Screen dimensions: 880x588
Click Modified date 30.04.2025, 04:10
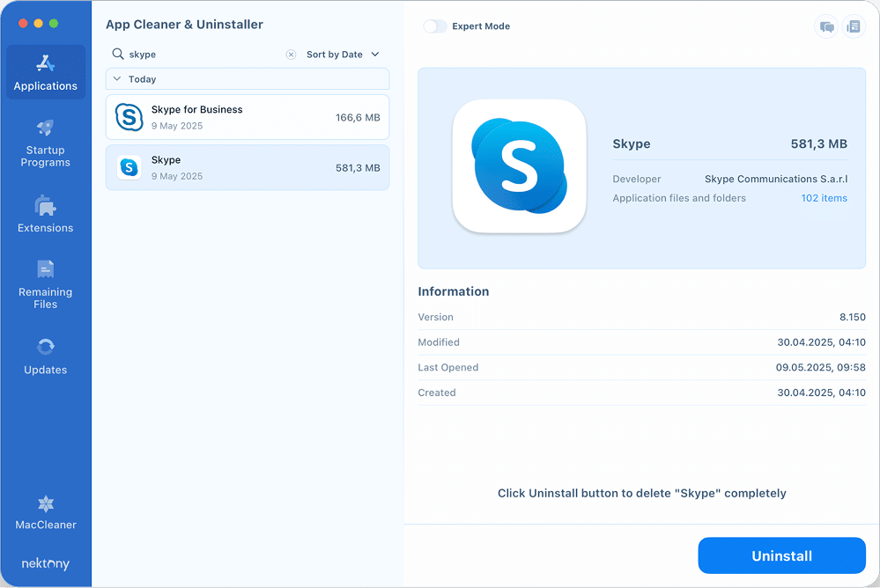point(821,342)
